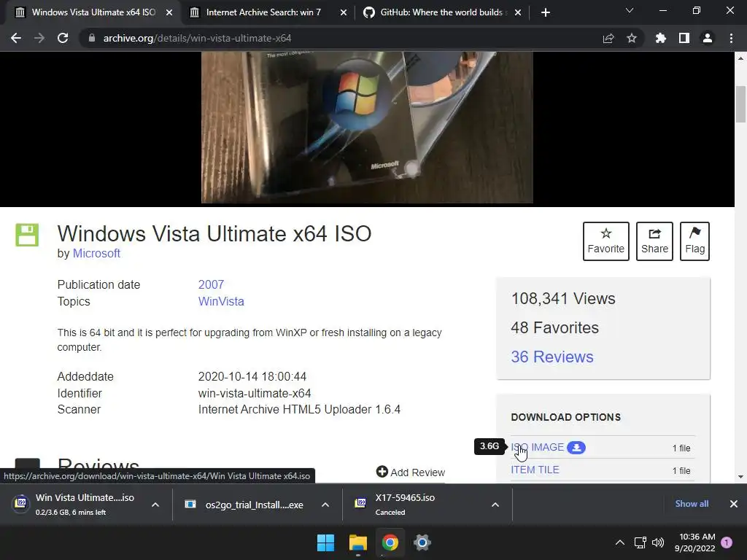
Task: Show hidden system tray icons
Action: click(620, 542)
